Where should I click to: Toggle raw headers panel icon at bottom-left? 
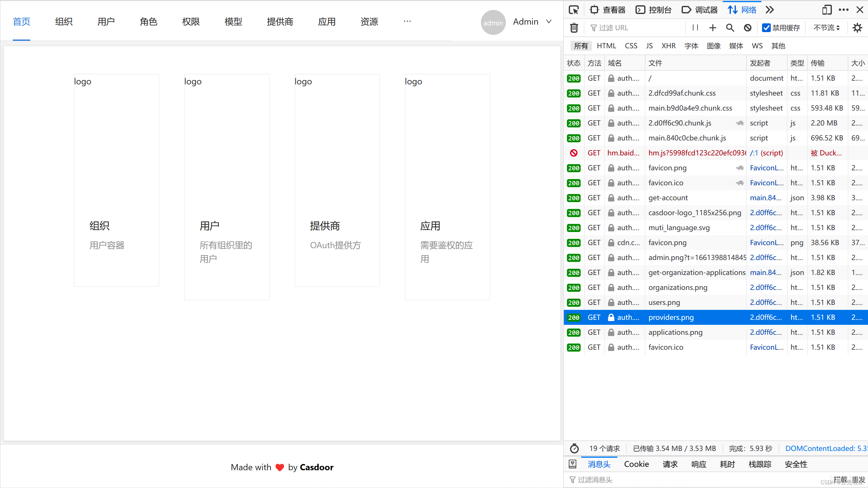click(x=573, y=464)
